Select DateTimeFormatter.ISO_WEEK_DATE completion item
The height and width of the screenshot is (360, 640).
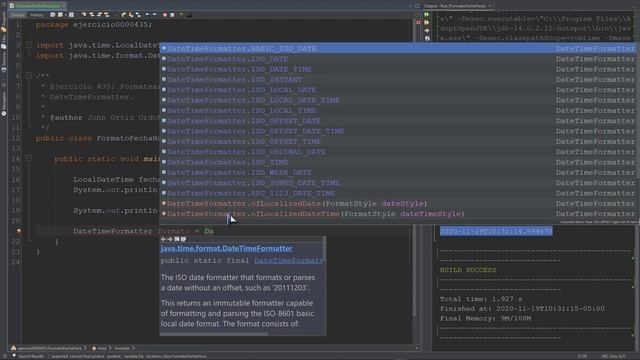(398, 173)
